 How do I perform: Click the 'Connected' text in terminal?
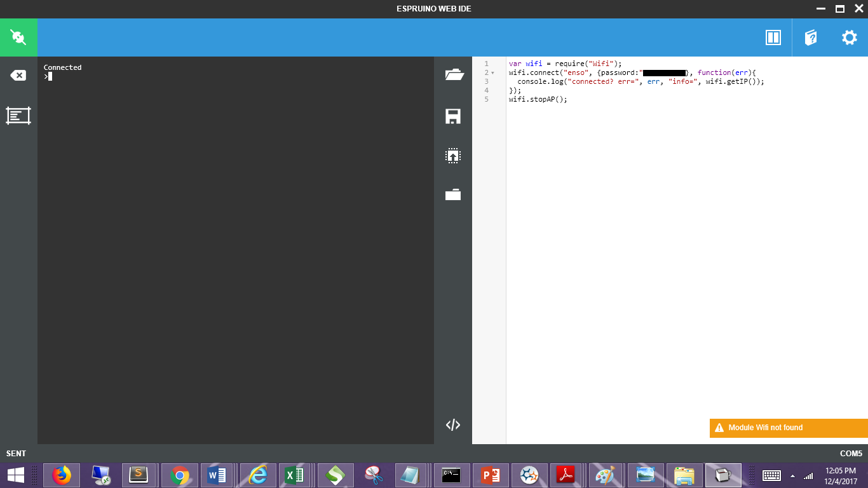62,67
